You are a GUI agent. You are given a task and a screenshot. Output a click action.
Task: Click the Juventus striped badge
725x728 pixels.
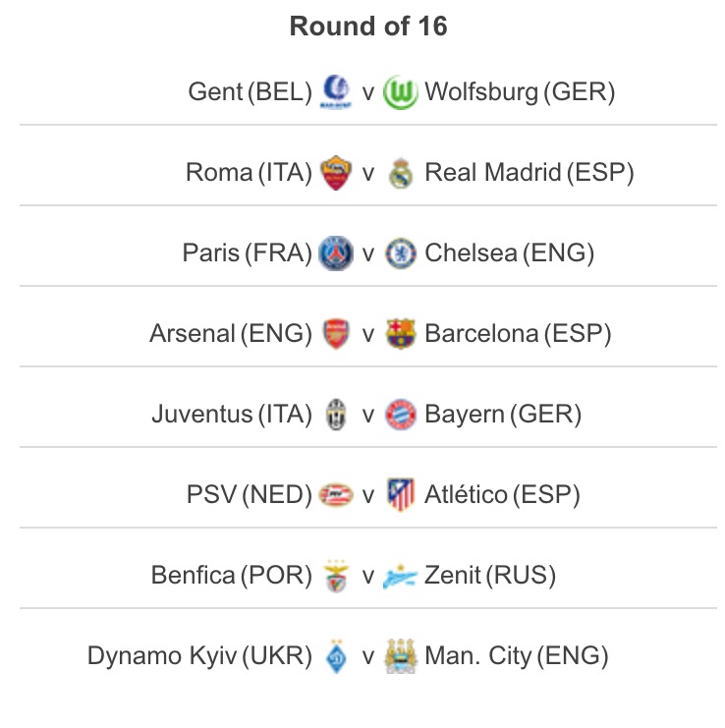[336, 415]
